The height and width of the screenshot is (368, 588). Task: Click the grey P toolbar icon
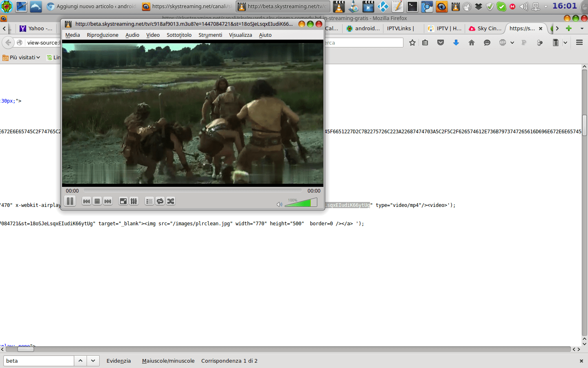(x=524, y=43)
